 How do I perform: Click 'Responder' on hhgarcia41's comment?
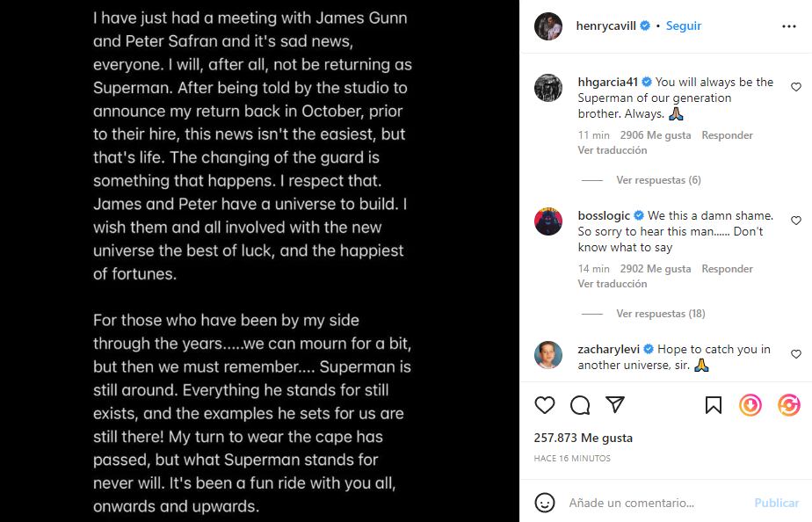(727, 134)
